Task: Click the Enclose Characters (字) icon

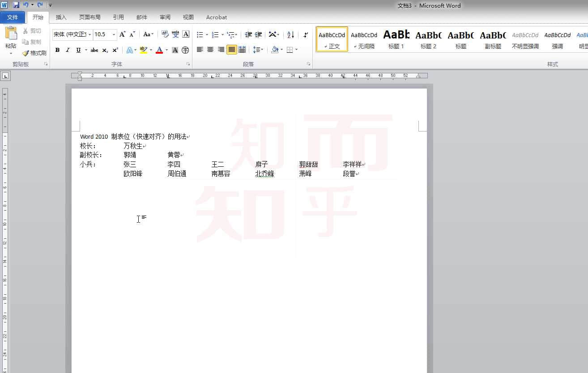Action: 185,50
